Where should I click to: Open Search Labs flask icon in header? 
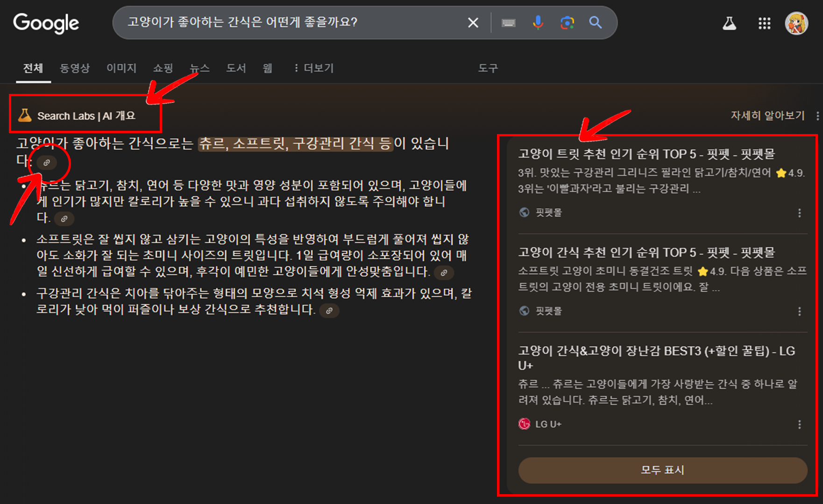coord(729,23)
